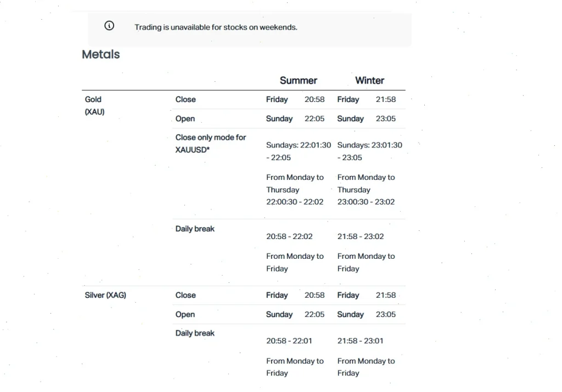Select the Silver (XAG) row label
The image size is (562, 392).
click(105, 295)
